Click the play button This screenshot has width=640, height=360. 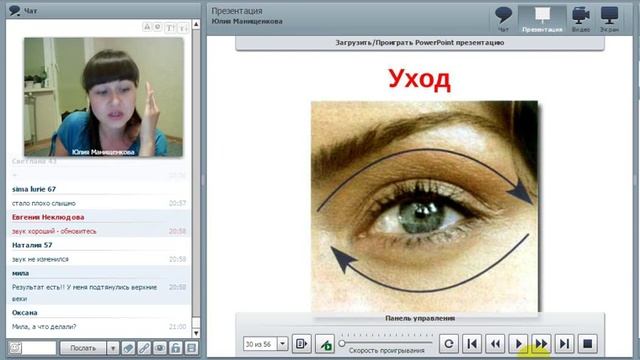pyautogui.click(x=518, y=344)
